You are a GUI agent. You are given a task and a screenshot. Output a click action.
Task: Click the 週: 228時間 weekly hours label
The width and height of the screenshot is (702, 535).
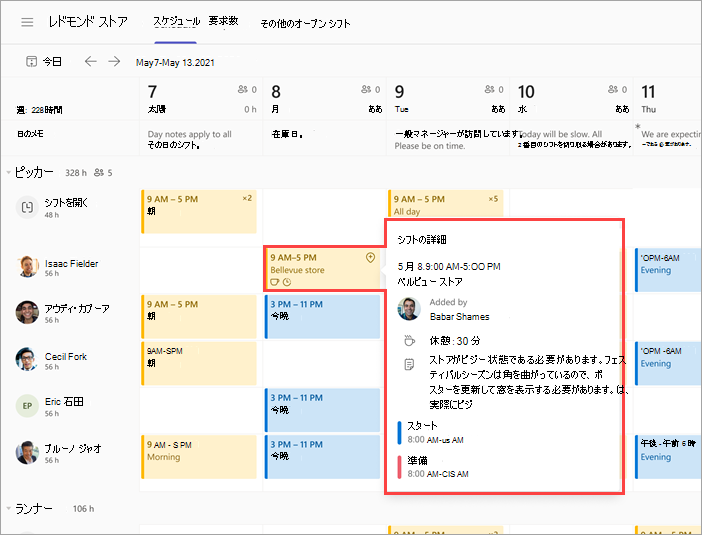[x=39, y=110]
